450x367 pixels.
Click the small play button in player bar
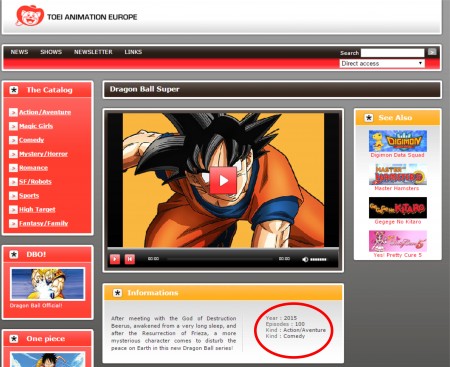click(x=115, y=259)
